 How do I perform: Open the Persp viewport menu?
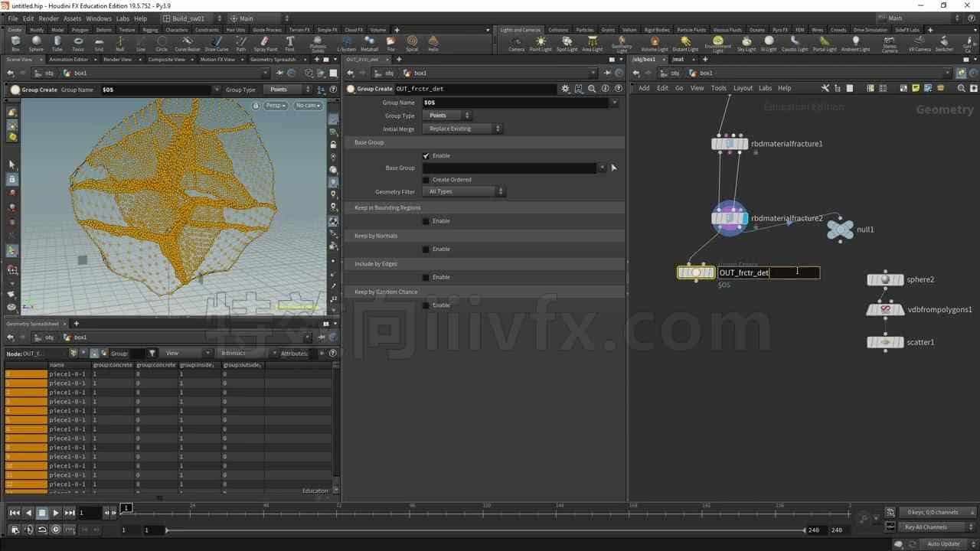point(276,106)
